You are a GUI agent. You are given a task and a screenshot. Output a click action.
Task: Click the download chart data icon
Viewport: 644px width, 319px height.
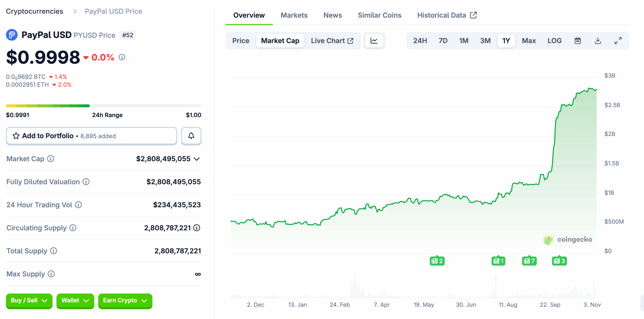(x=598, y=41)
